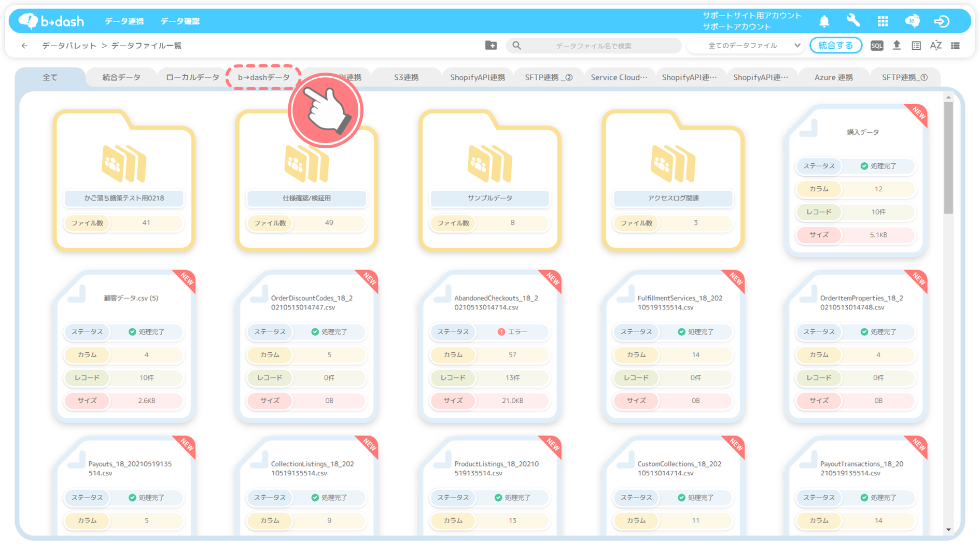
Task: Click the AbandonedCheckouts error status
Action: pos(512,332)
